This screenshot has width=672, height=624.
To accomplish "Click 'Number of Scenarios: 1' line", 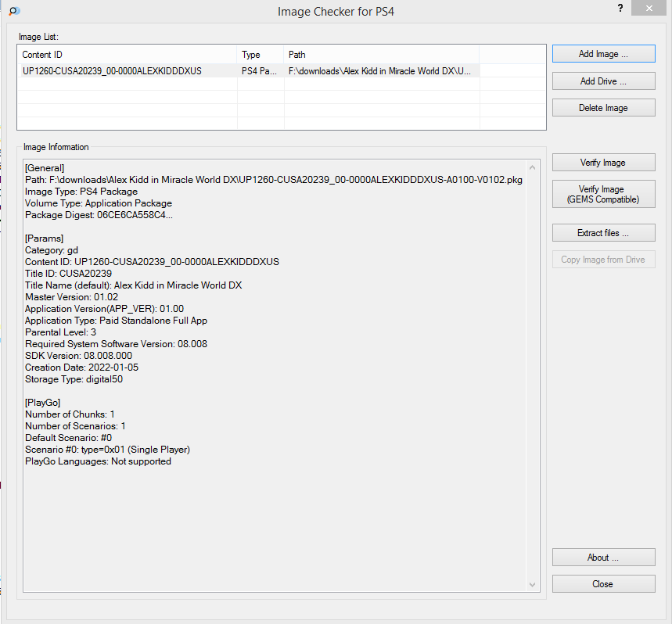I will pos(75,426).
